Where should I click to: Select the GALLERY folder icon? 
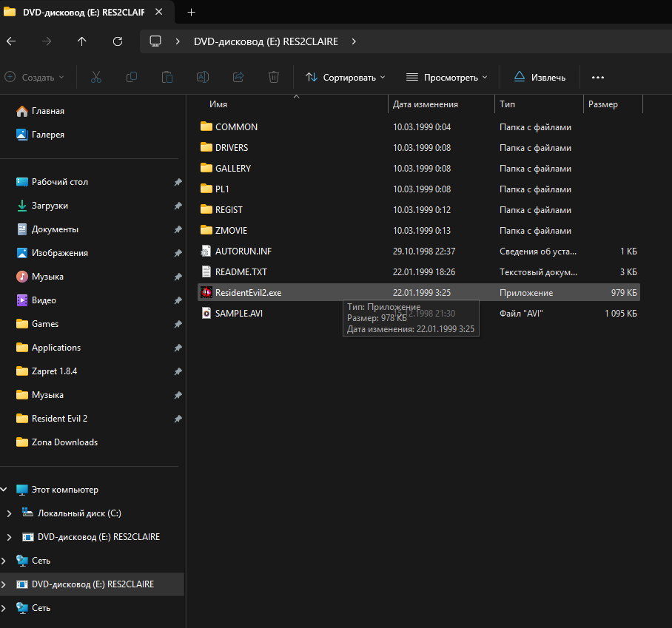click(x=206, y=169)
